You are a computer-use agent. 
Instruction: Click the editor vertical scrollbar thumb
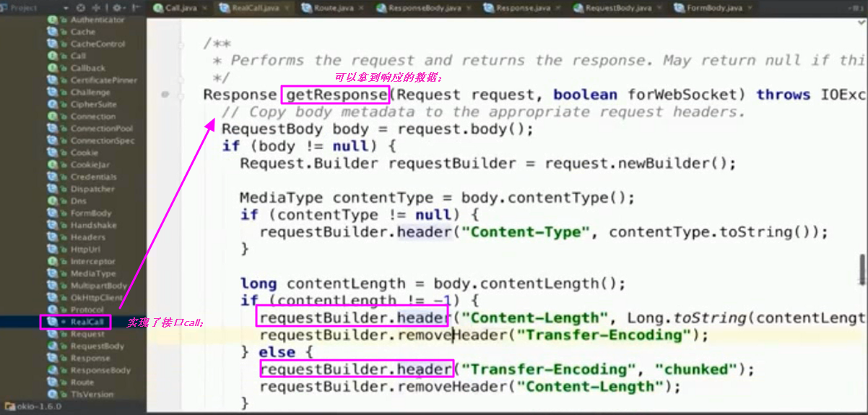862,269
